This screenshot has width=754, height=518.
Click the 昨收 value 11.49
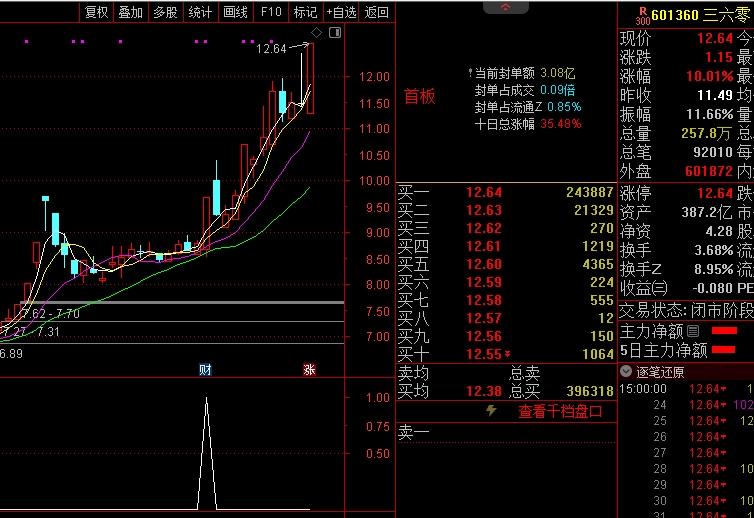[715, 95]
